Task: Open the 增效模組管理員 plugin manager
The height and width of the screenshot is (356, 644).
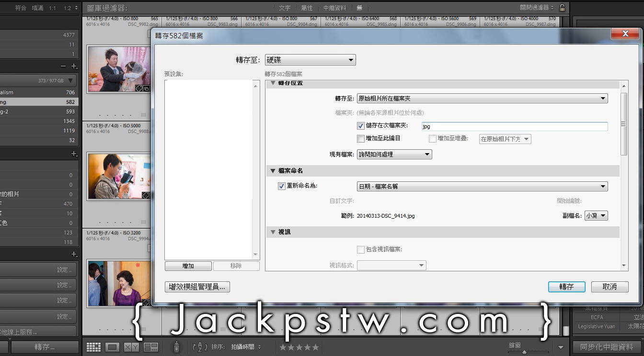Action: coord(197,287)
